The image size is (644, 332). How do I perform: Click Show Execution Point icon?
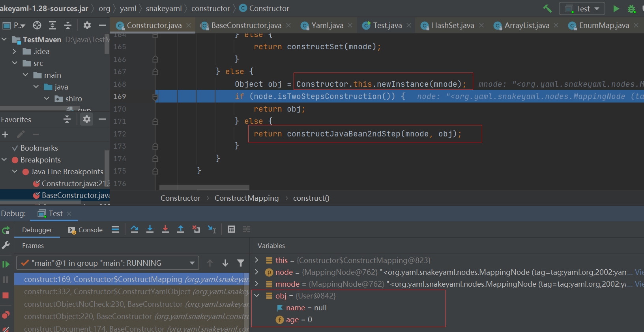[x=115, y=229]
